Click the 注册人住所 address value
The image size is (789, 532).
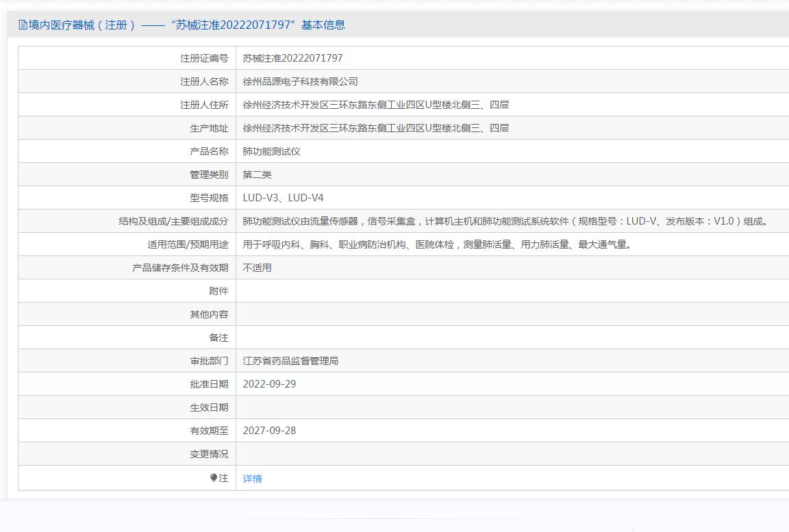tap(375, 105)
